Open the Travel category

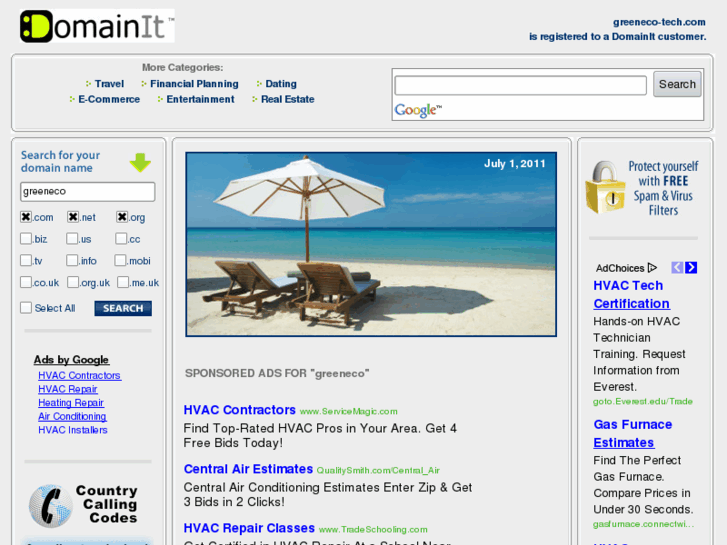[109, 84]
